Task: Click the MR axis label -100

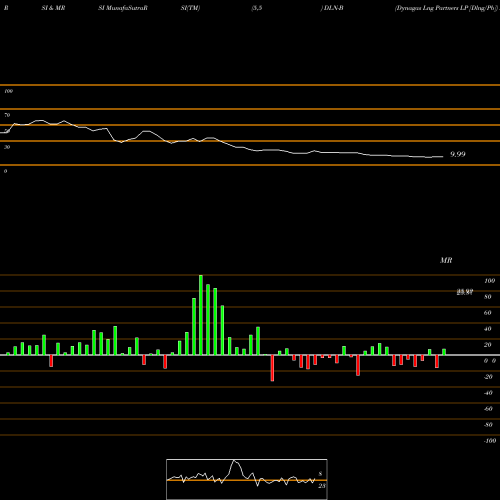Action: pyautogui.click(x=490, y=441)
